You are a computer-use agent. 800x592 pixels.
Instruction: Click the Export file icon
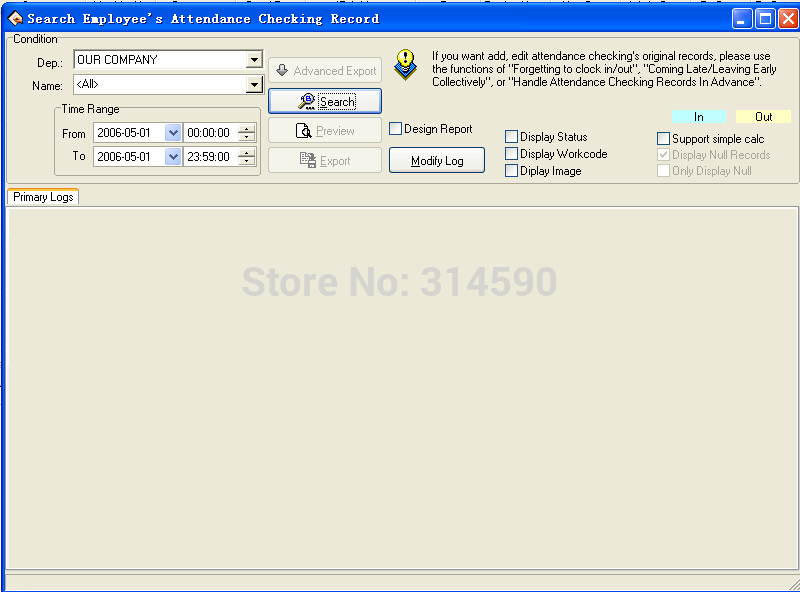(x=308, y=160)
